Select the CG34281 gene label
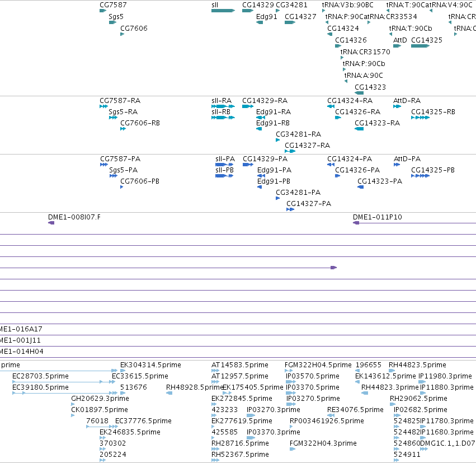 tap(291, 5)
